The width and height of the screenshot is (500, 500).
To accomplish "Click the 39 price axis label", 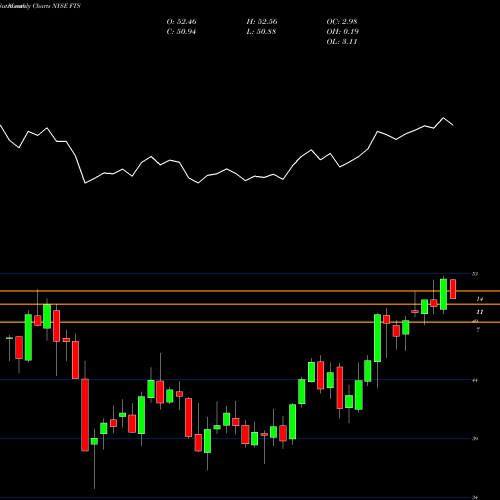I will (475, 439).
